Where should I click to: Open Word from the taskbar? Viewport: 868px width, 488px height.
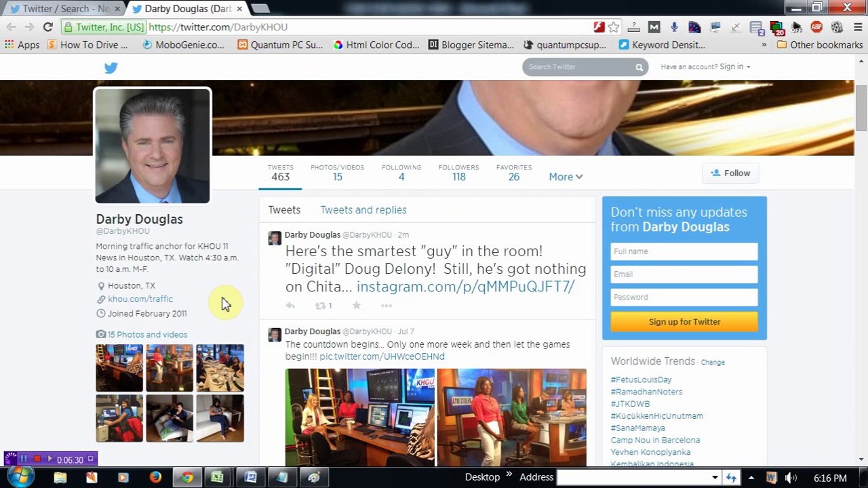[x=250, y=477]
